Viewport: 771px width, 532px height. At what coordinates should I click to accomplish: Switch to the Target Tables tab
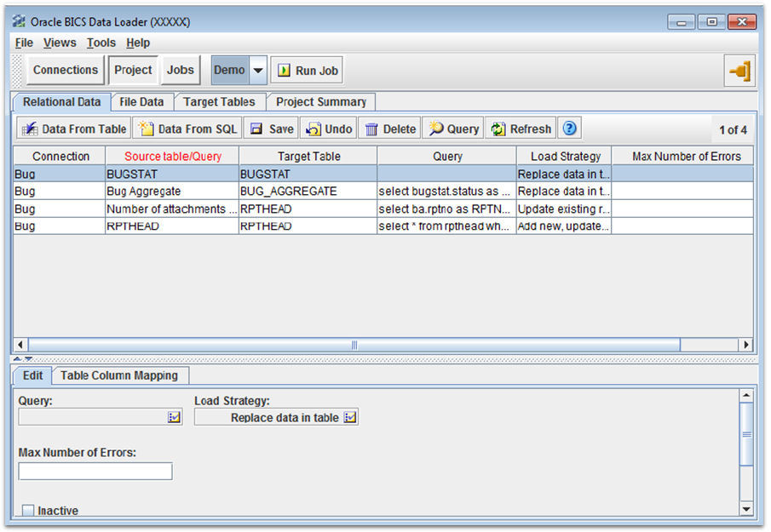coord(219,101)
